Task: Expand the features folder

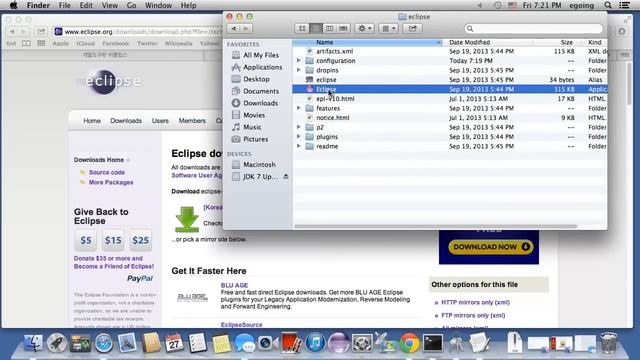Action: [x=299, y=108]
